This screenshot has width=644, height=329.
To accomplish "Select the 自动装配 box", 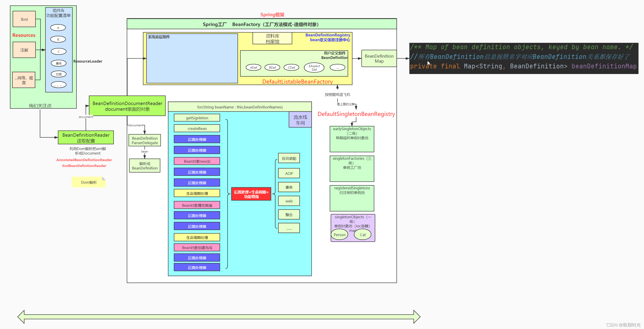I will pos(289,158).
